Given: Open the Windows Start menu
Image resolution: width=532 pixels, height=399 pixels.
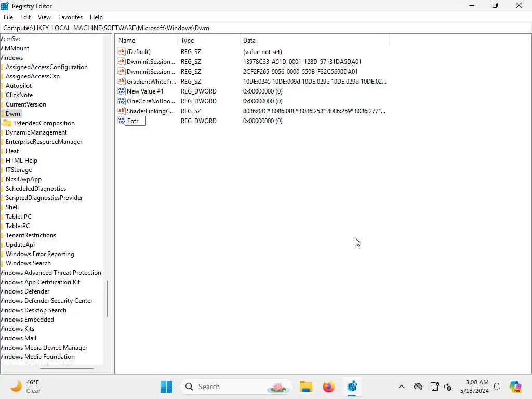Looking at the screenshot, I should (x=166, y=387).
